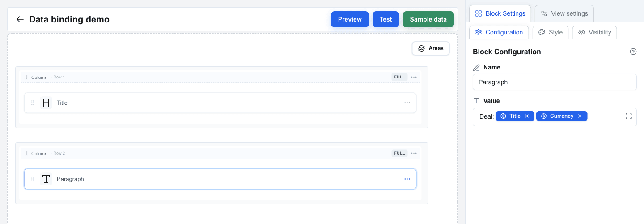Click the T icon beside Value label

click(x=476, y=101)
